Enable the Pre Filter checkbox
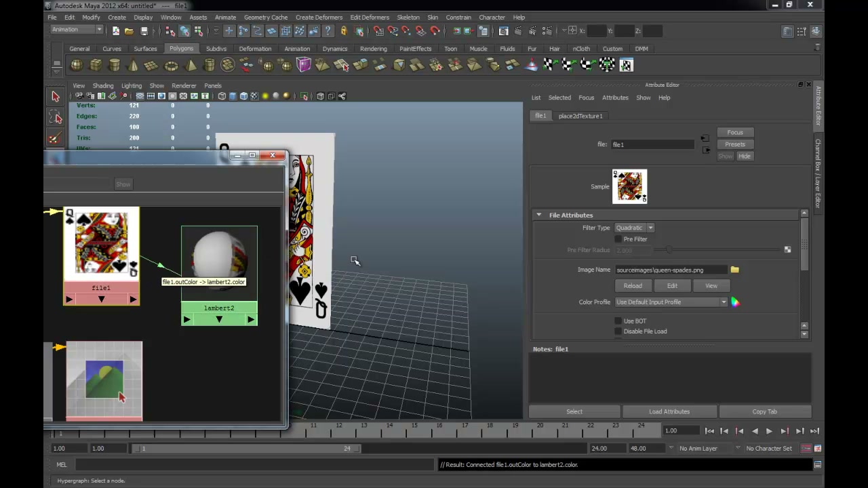Screen dimensions: 868x488 [618, 239]
